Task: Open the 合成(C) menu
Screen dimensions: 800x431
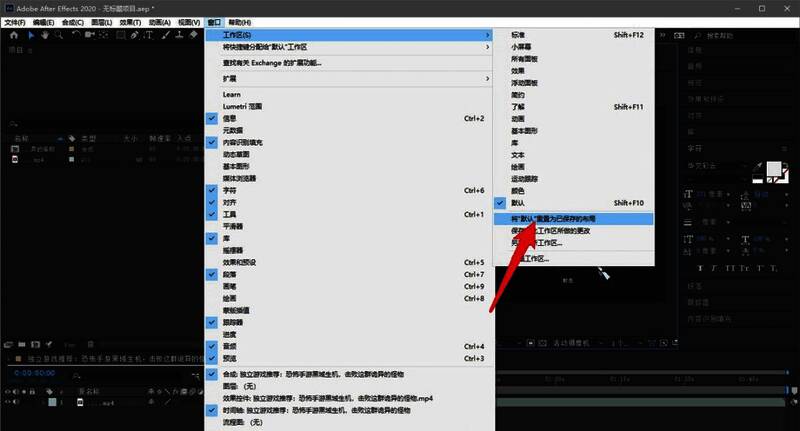Action: (72, 22)
